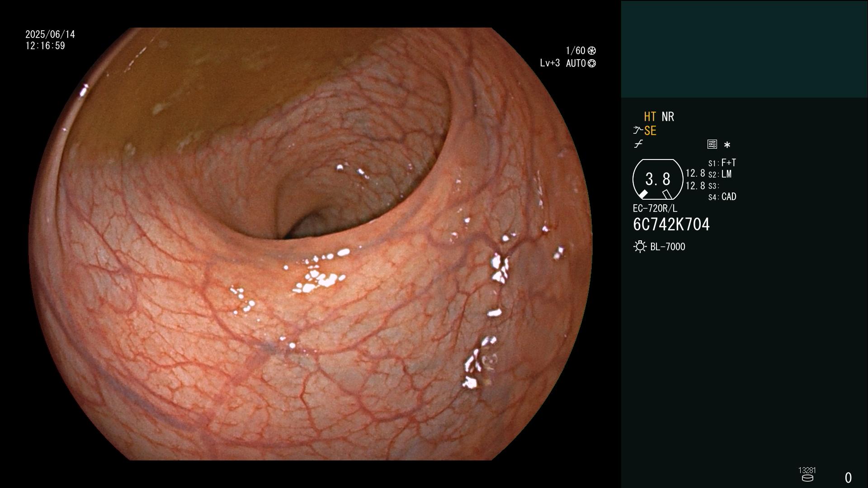Click the 12.8 value beside S2
This screenshot has width=868, height=488.
tap(695, 174)
